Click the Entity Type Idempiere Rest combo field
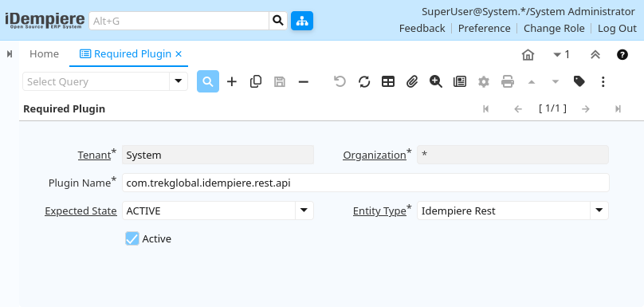This screenshot has height=307, width=644. coord(512,211)
